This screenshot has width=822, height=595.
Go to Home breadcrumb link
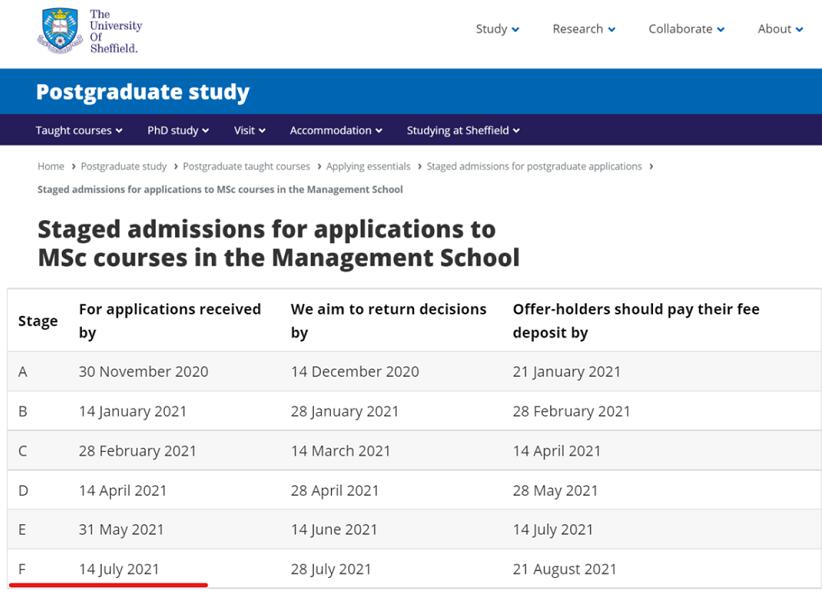(51, 166)
